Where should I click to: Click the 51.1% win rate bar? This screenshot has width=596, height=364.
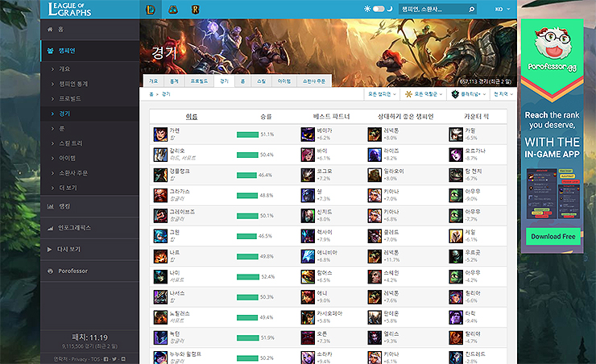247,134
